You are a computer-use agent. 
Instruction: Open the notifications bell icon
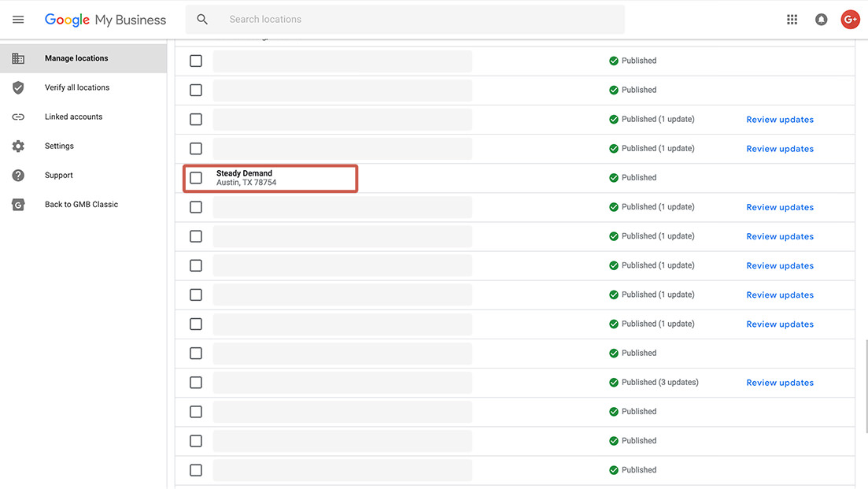821,20
